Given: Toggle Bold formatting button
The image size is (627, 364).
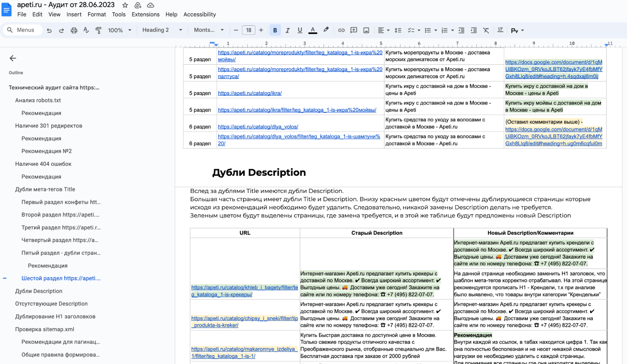Looking at the screenshot, I should [x=275, y=30].
